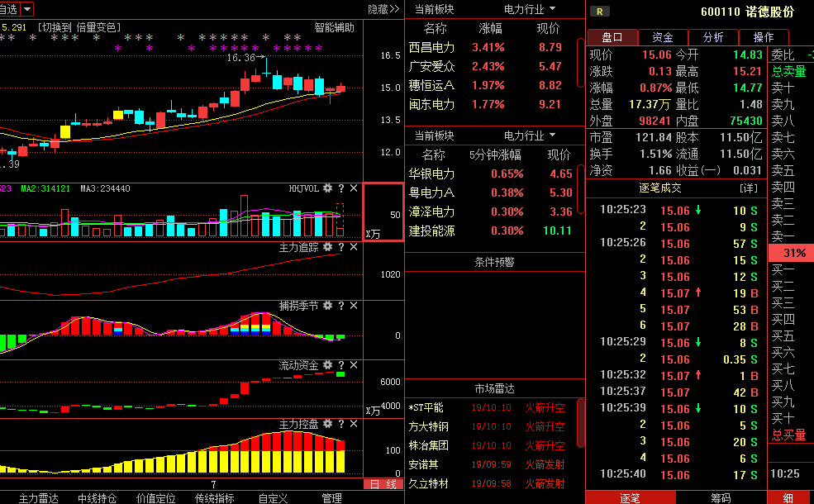Open settings gear for 主力追踪 indicator

click(x=327, y=248)
